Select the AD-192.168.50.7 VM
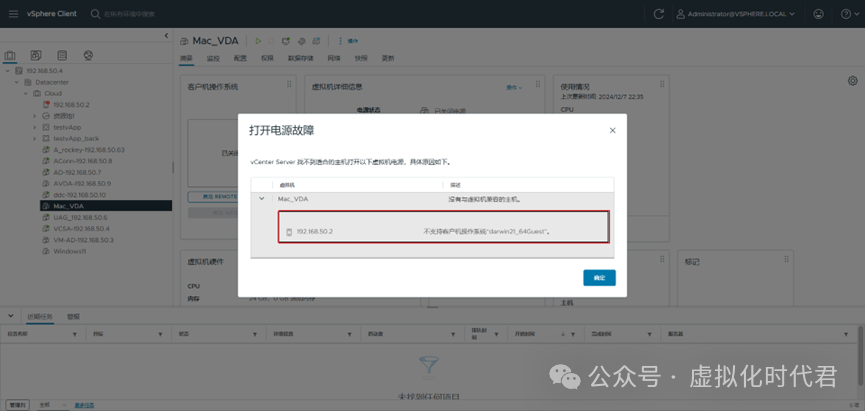Viewport: 865px width, 411px height. click(77, 172)
